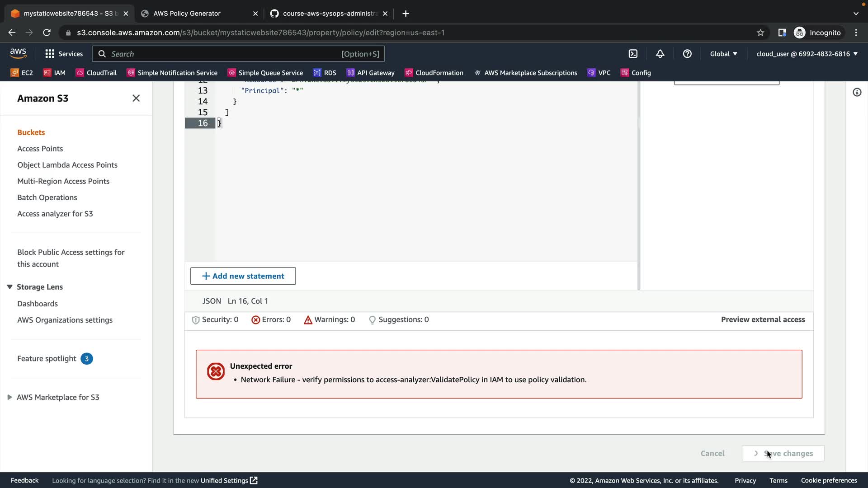Screen dimensions: 868x488
Task: Close the Amazon S3 navigation panel
Action: [x=136, y=98]
